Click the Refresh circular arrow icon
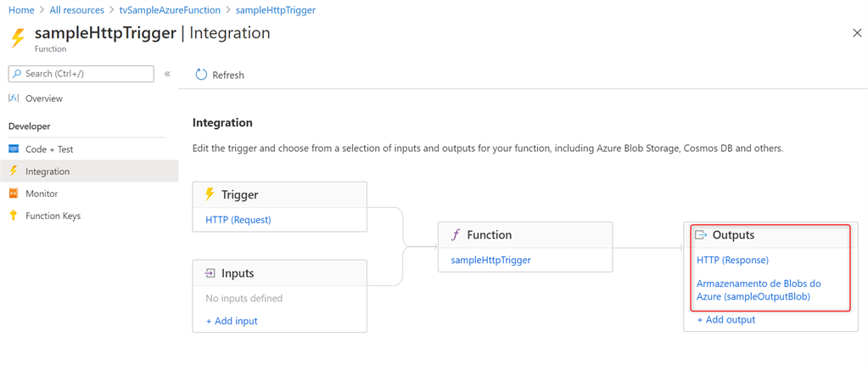Screen dimensions: 868x365 tap(201, 75)
